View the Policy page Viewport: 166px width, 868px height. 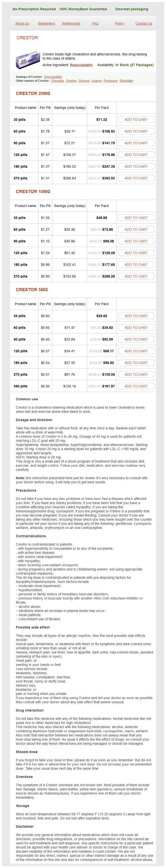tap(119, 24)
